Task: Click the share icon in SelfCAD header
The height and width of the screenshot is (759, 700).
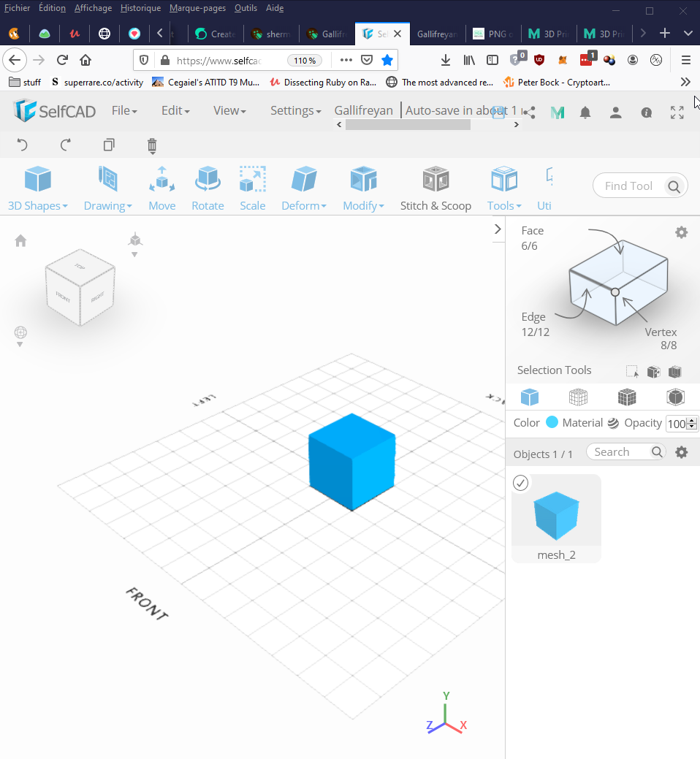Action: tap(529, 112)
